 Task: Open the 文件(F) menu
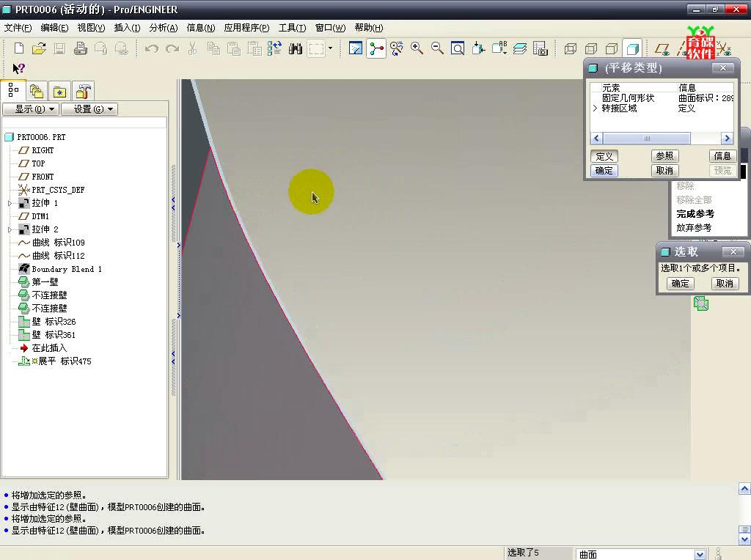pos(18,28)
